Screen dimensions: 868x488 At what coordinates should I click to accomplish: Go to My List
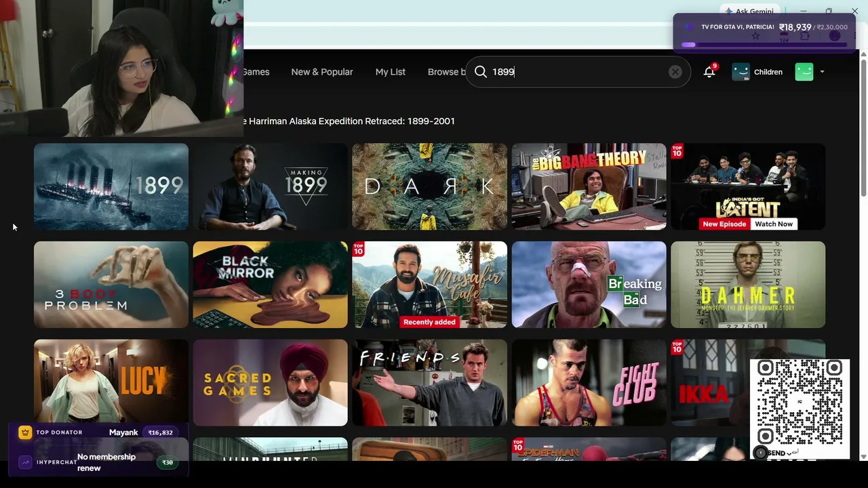pyautogui.click(x=391, y=72)
